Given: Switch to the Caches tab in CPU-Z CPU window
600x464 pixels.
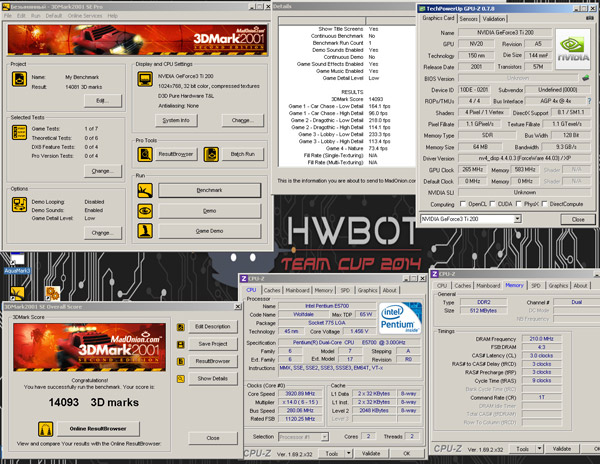Looking at the screenshot, I should [x=272, y=290].
